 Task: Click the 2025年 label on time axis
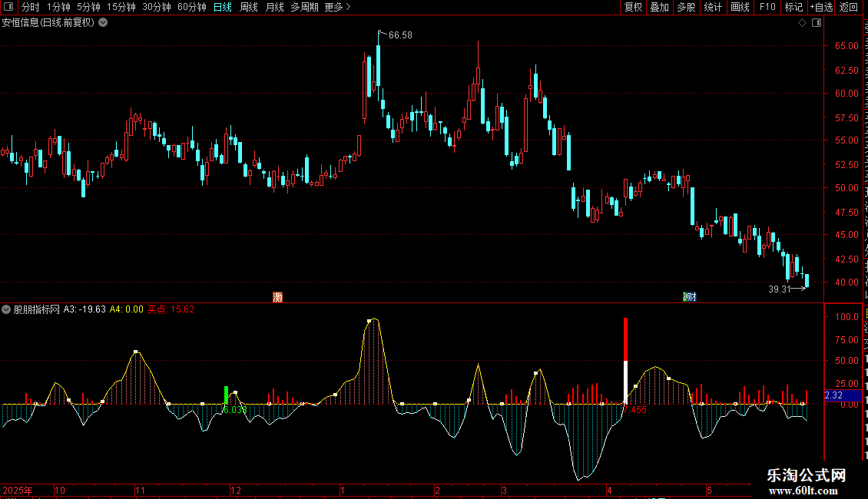[x=18, y=490]
